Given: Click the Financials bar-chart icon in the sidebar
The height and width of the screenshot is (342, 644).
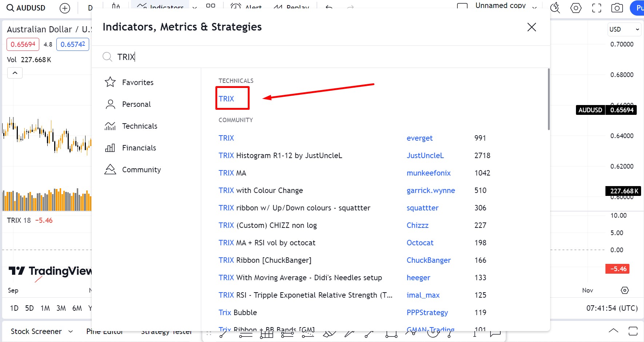Looking at the screenshot, I should pyautogui.click(x=110, y=148).
